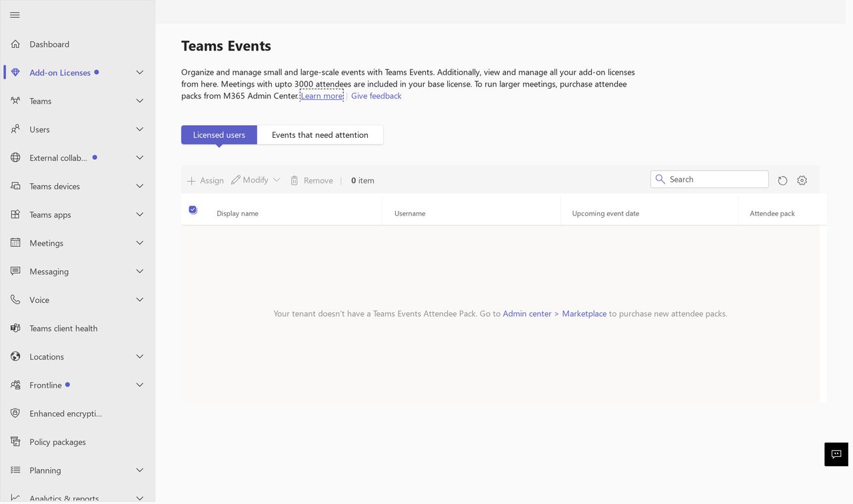This screenshot has height=504, width=853.
Task: Expand the Meetings section chevron
Action: [x=140, y=243]
